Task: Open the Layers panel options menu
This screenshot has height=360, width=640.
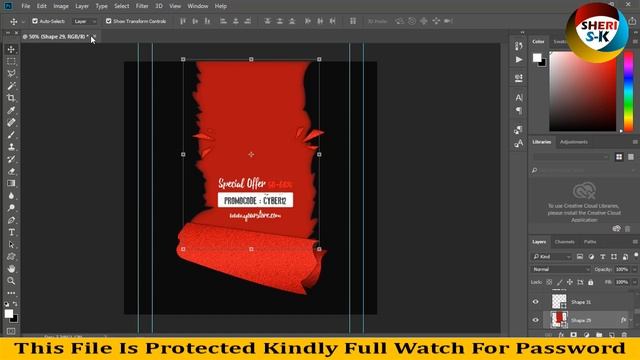Action: (635, 242)
